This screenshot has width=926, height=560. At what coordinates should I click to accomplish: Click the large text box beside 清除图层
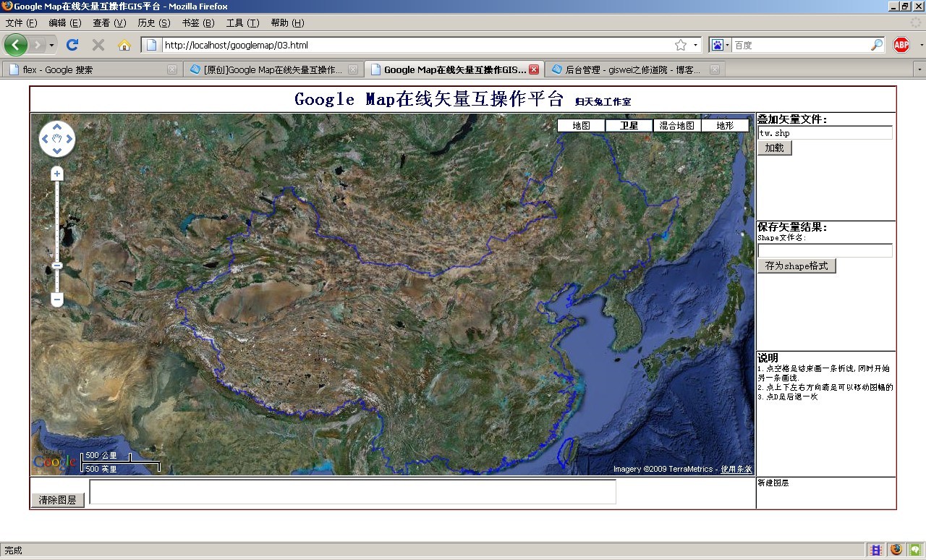point(352,491)
